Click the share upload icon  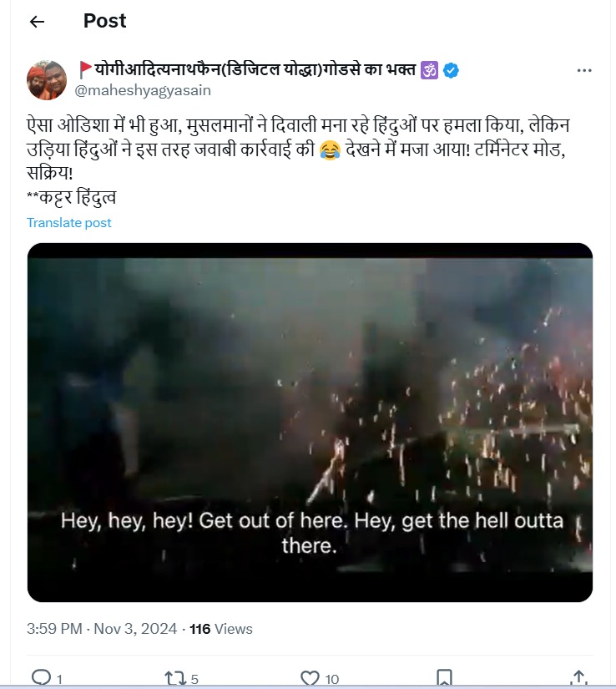click(x=578, y=676)
